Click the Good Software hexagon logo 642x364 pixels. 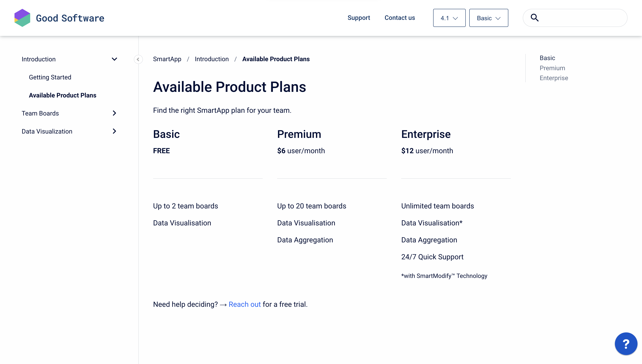click(22, 18)
